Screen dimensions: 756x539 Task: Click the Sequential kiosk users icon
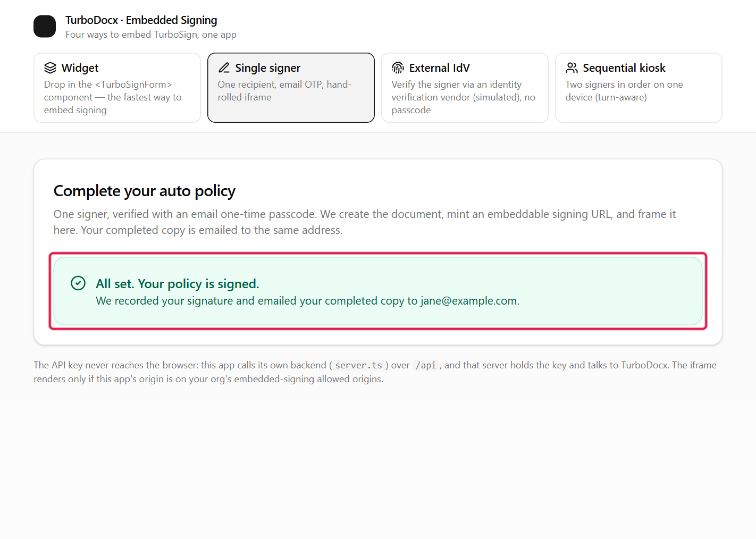click(572, 68)
